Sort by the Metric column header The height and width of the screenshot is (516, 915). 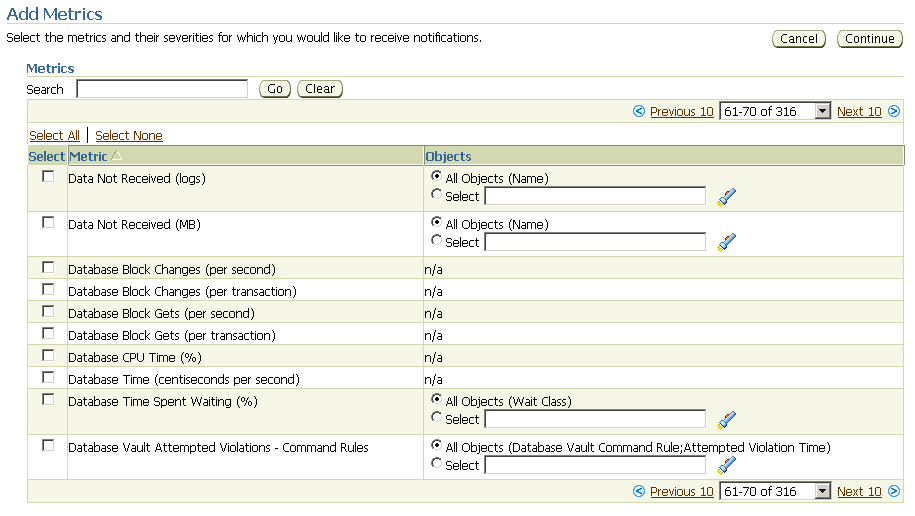click(88, 157)
